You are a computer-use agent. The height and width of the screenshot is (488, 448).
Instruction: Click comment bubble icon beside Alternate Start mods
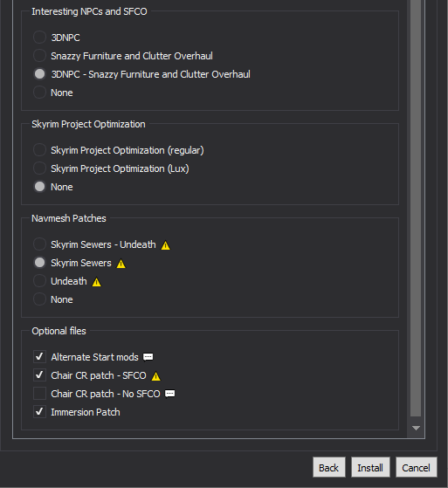point(148,357)
